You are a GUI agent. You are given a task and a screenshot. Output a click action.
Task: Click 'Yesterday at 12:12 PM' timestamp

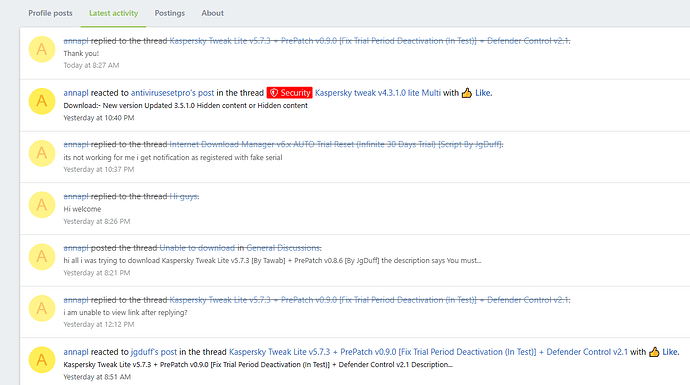99,324
